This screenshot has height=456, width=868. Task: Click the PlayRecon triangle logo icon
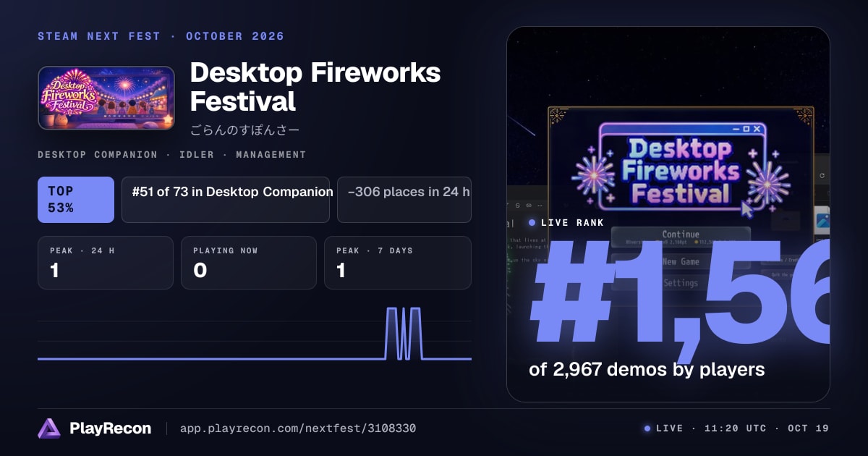click(x=49, y=428)
